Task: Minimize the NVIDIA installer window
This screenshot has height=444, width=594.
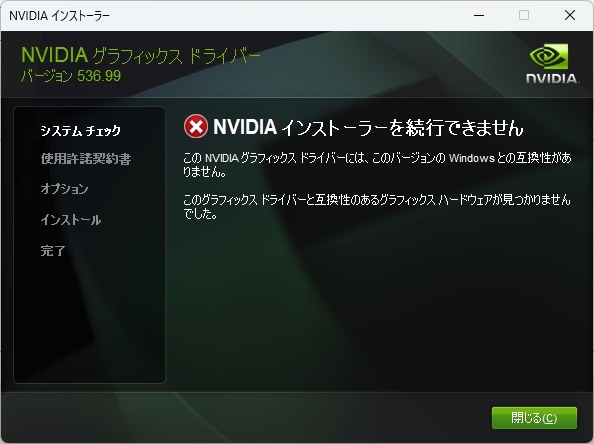Action: pyautogui.click(x=479, y=16)
